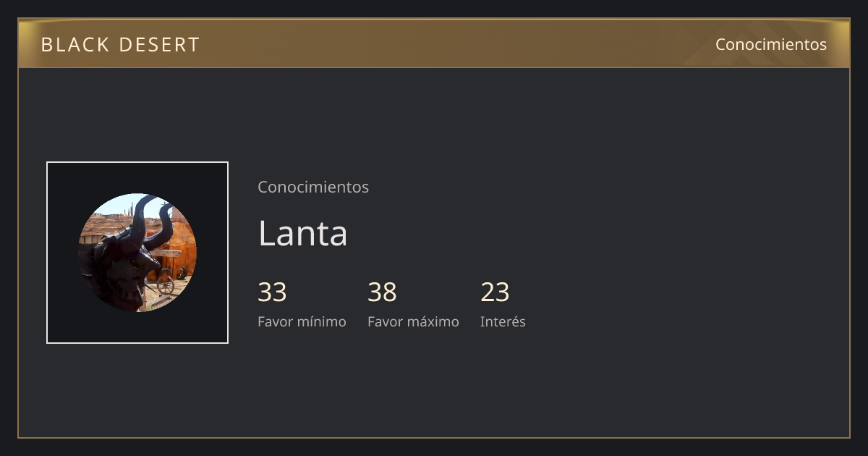The height and width of the screenshot is (456, 868).
Task: Click the number 33 stat value
Action: pyautogui.click(x=272, y=292)
